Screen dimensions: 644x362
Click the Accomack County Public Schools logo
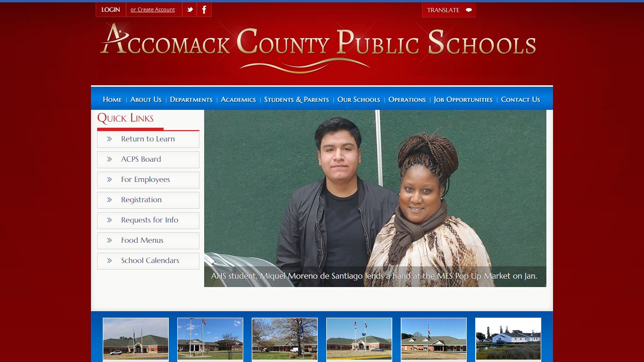(318, 48)
